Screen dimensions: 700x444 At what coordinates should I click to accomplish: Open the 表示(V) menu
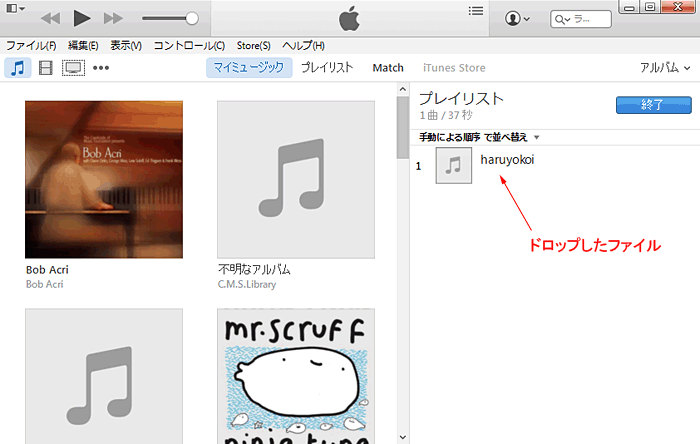(126, 46)
